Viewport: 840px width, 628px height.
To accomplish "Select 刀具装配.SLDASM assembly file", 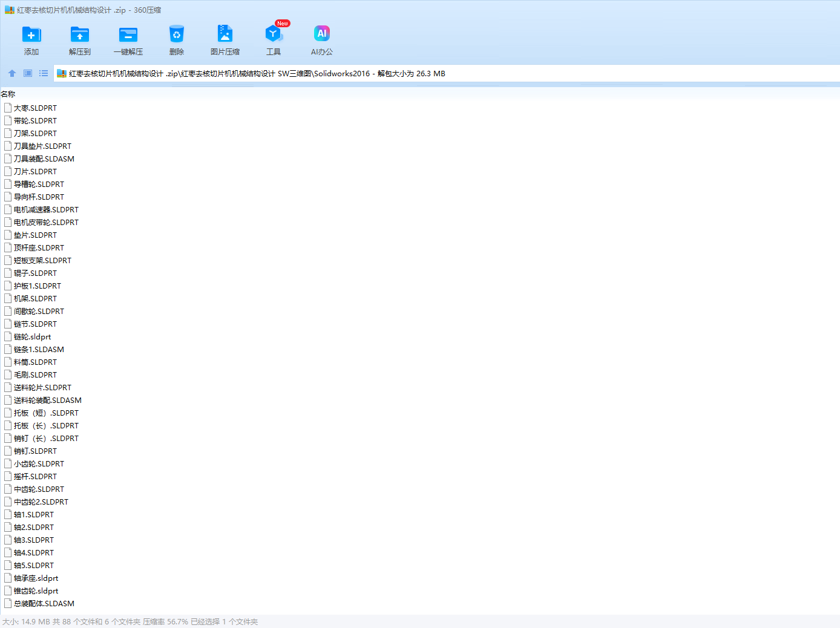I will (x=44, y=159).
